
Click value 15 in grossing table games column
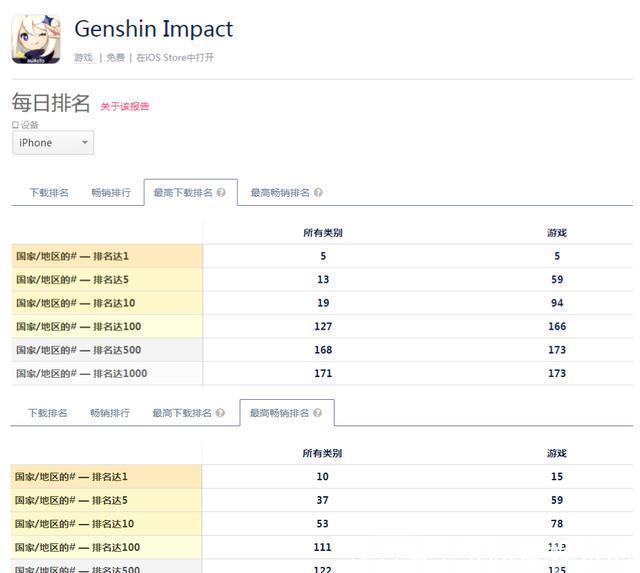pyautogui.click(x=557, y=477)
